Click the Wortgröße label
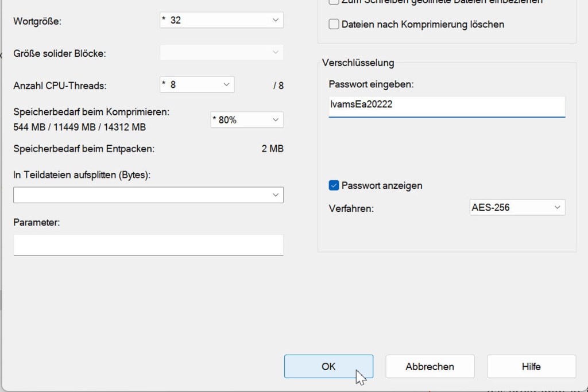This screenshot has width=588, height=392. (37, 21)
